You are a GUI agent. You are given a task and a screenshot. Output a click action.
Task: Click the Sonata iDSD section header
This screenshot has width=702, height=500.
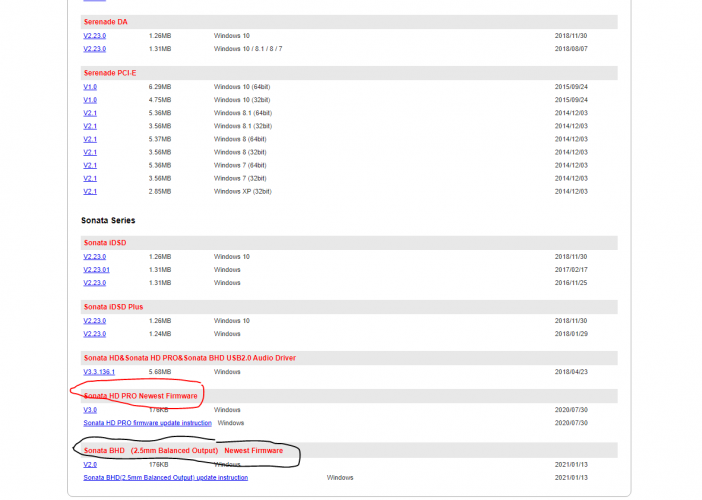tap(349, 243)
